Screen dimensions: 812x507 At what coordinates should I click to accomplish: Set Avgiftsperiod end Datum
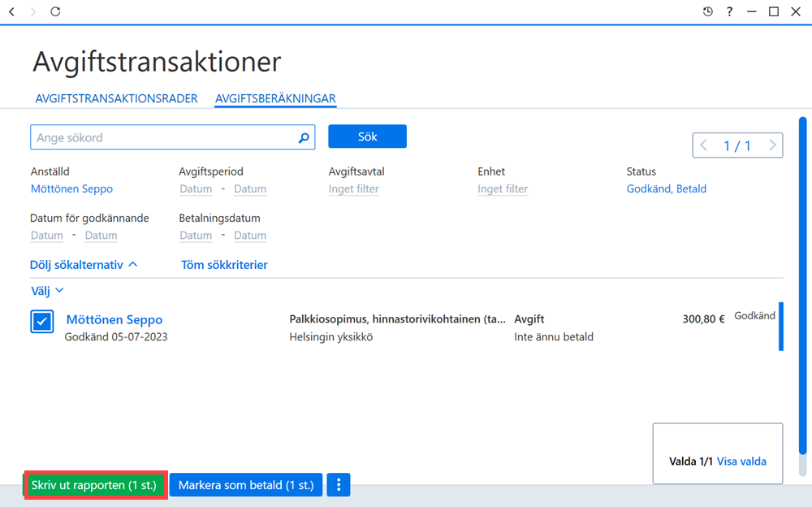point(250,188)
